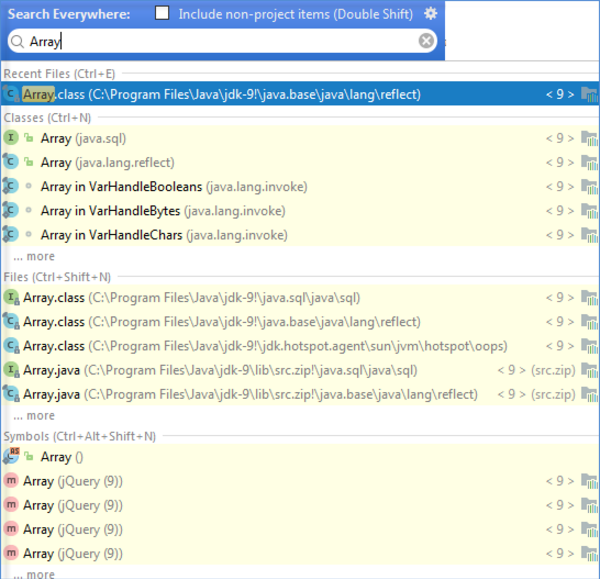Open Array in VarHandleChars
Viewport: 601px width, 579px height.
coord(300,235)
